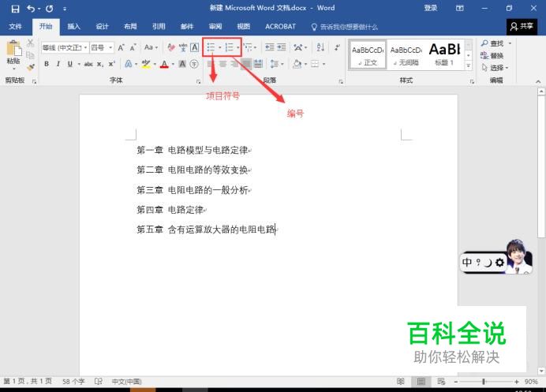Image resolution: width=546 pixels, height=392 pixels.
Task: Click the bullets (项目符号) list icon
Action: click(x=211, y=47)
